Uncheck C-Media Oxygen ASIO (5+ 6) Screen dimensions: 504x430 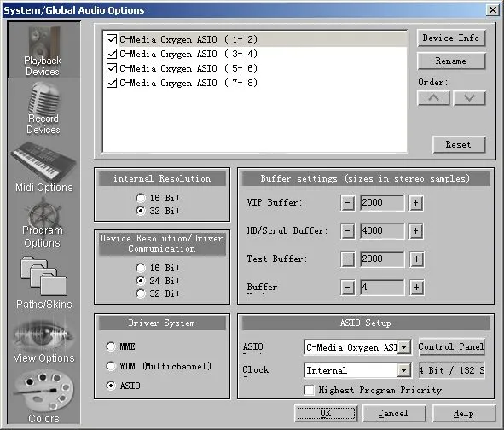click(x=112, y=68)
